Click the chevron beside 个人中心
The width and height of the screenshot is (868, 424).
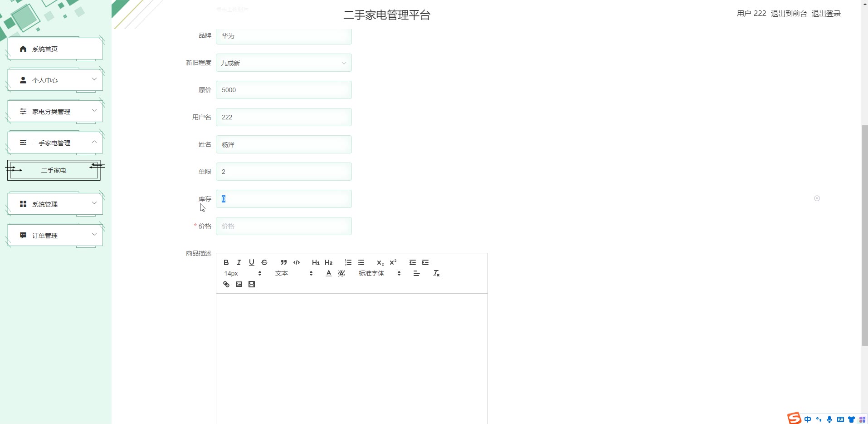[94, 79]
